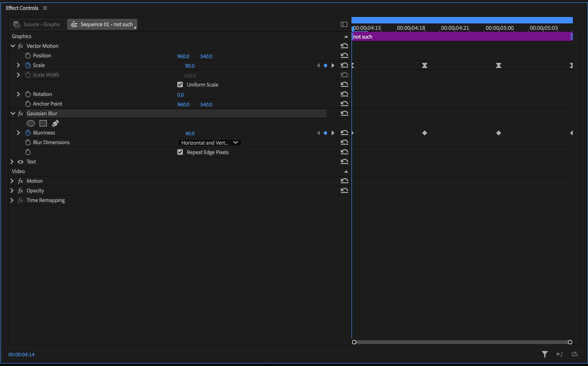Add or remove Scale keyframe
588x366 pixels.
pos(325,65)
